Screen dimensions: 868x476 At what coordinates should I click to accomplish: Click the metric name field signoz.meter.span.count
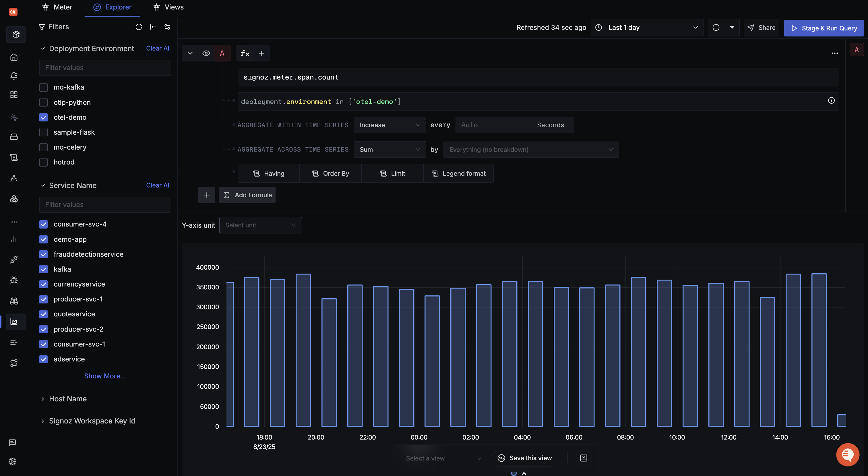538,77
